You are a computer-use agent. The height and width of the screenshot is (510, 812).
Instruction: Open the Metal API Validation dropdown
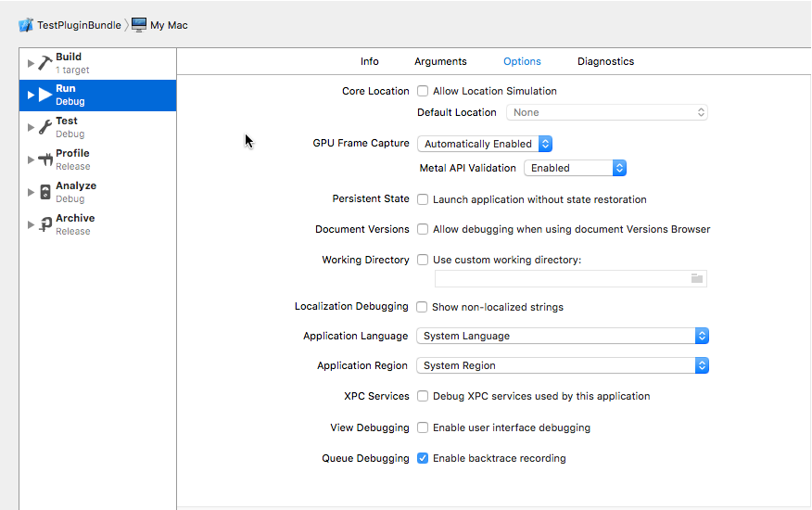point(575,168)
